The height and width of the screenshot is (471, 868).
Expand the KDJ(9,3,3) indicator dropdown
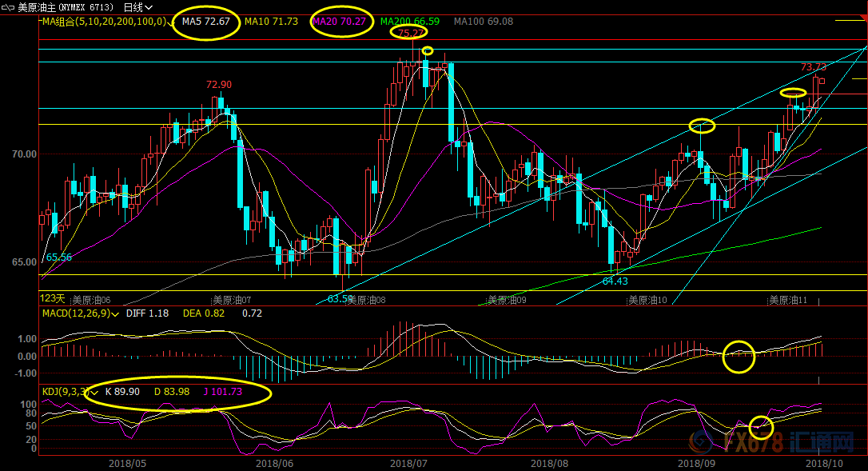pos(94,393)
